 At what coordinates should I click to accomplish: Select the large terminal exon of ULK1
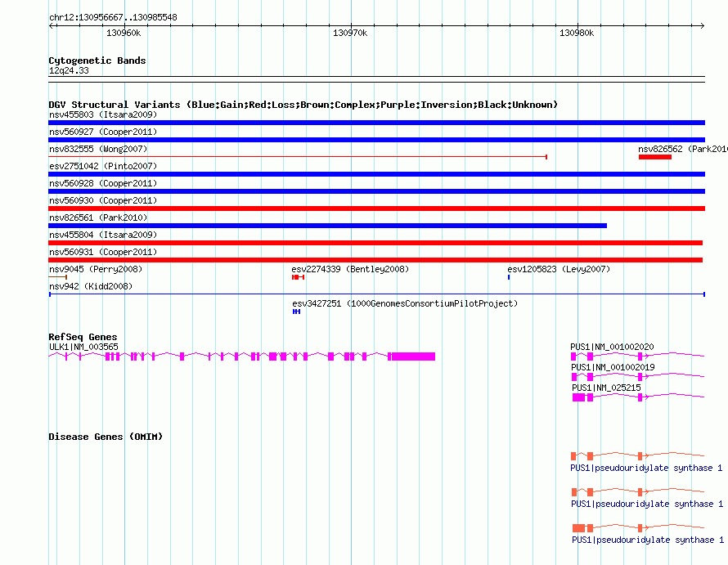click(x=413, y=356)
